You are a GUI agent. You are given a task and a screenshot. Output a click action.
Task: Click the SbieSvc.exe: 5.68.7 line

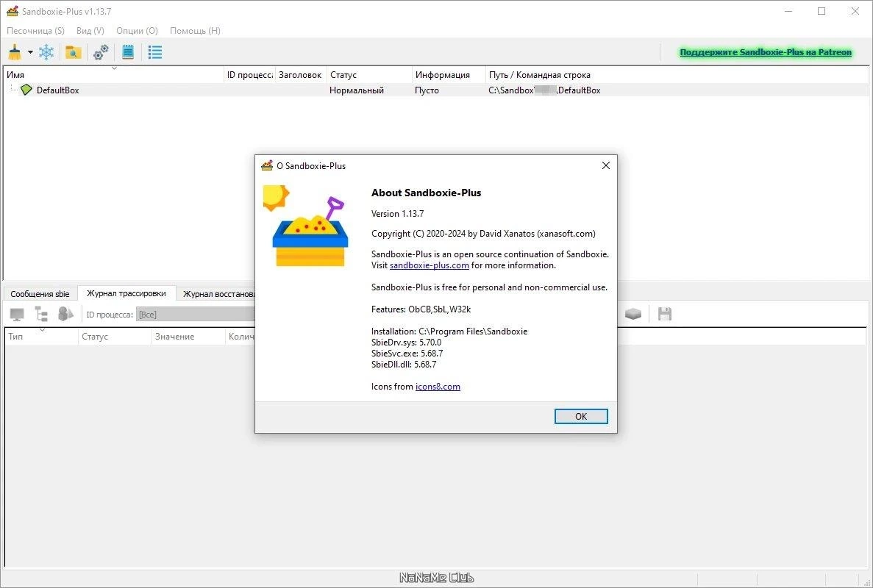pos(407,354)
